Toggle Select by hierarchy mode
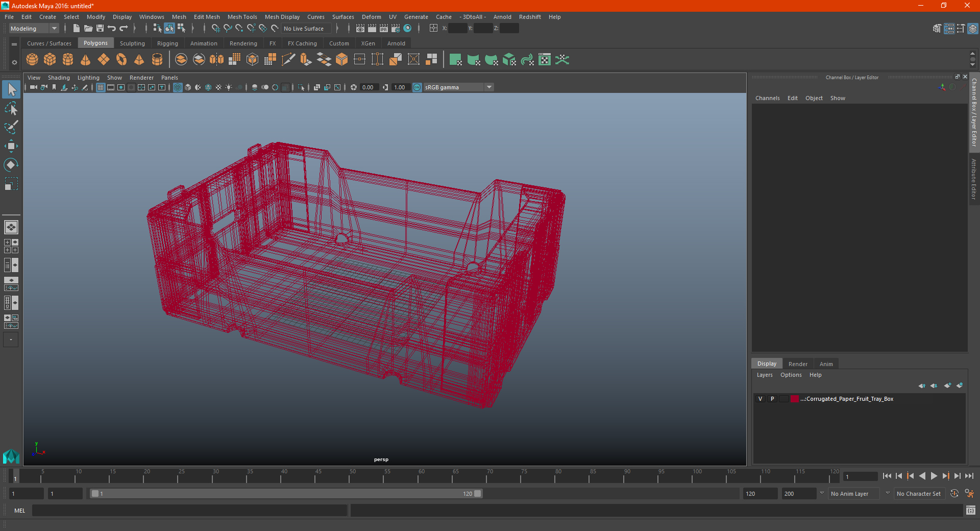The height and width of the screenshot is (531, 980). [157, 29]
